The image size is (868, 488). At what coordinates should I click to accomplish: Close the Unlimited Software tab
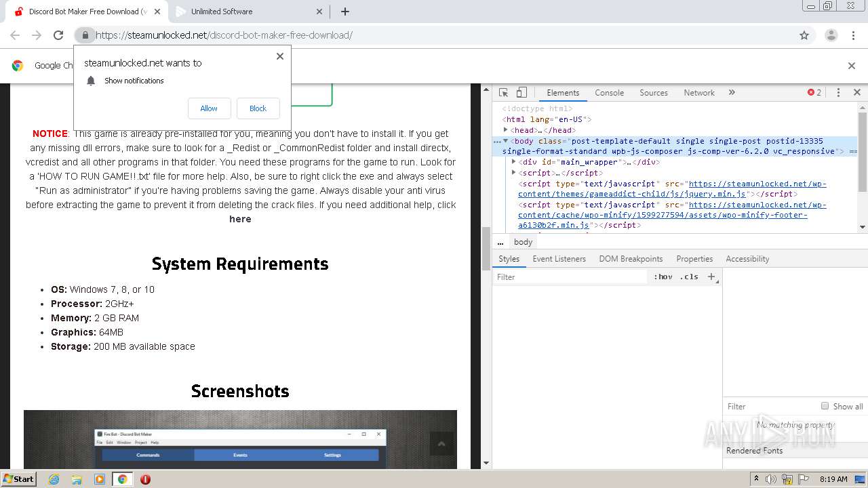pos(320,12)
